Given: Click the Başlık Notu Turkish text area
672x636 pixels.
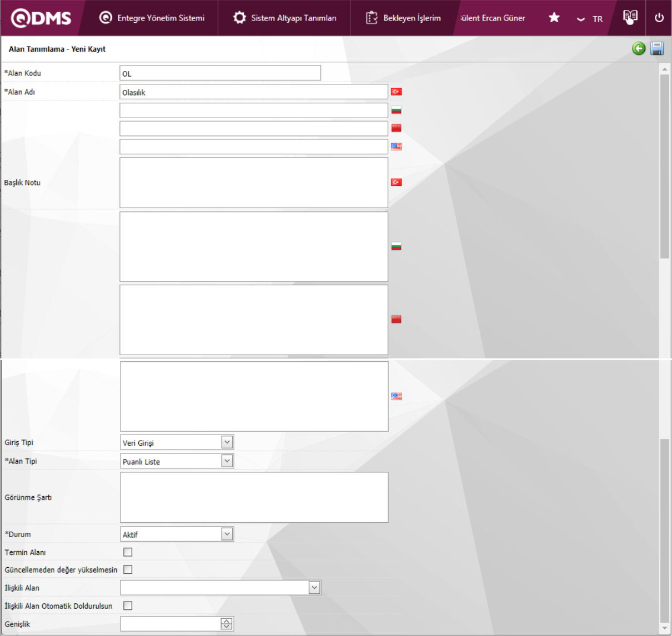Looking at the screenshot, I should (254, 183).
